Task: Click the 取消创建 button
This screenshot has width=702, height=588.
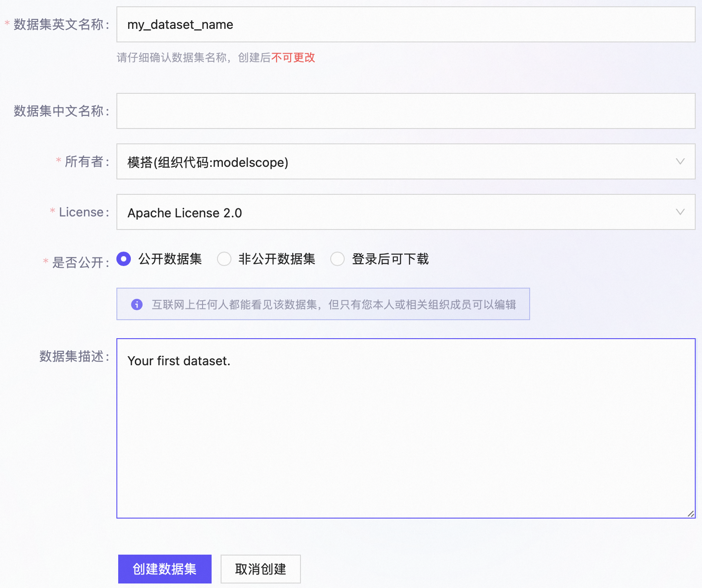Action: click(260, 569)
